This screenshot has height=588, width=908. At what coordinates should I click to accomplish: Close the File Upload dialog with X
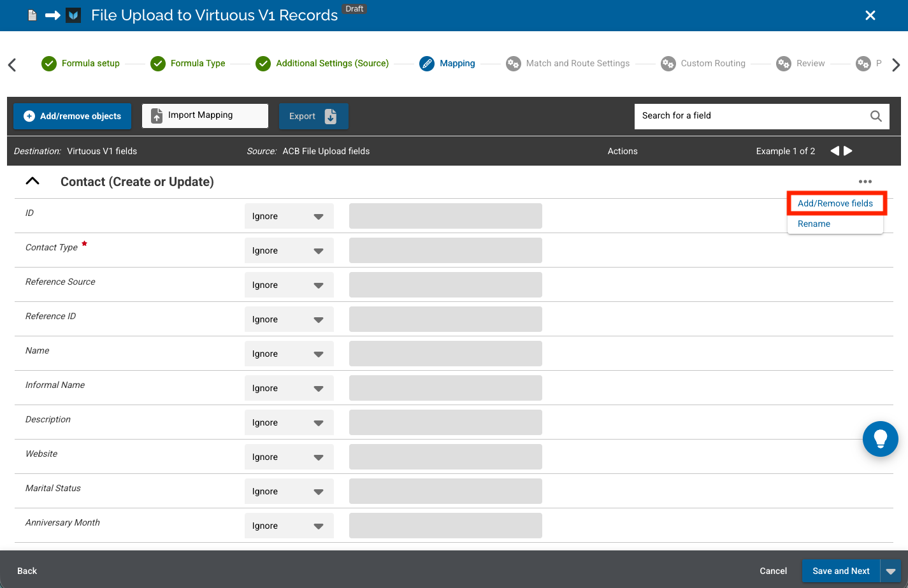click(870, 15)
